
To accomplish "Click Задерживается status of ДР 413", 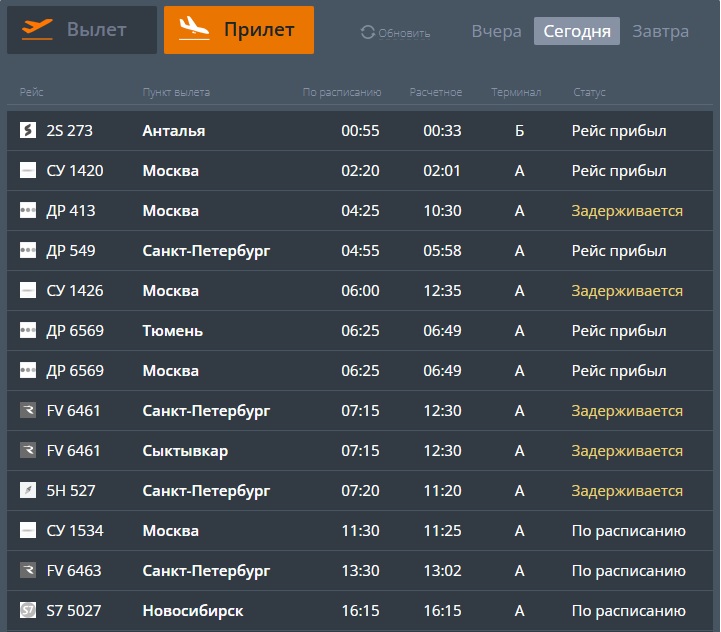I will (627, 211).
